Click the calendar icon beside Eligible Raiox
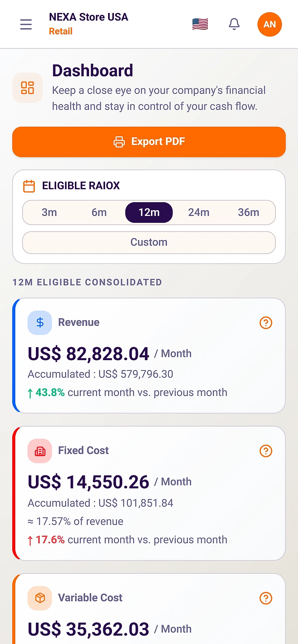The height and width of the screenshot is (644, 298). pos(29,186)
